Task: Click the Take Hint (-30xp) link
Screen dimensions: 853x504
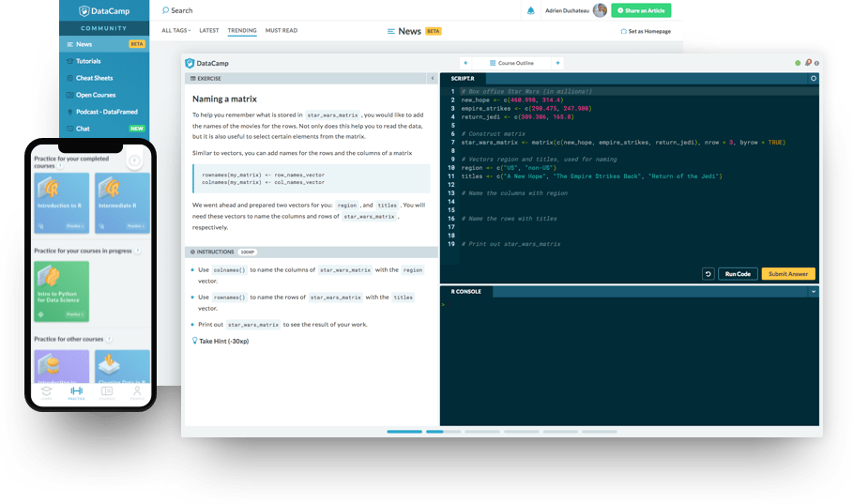Action: 223,342
